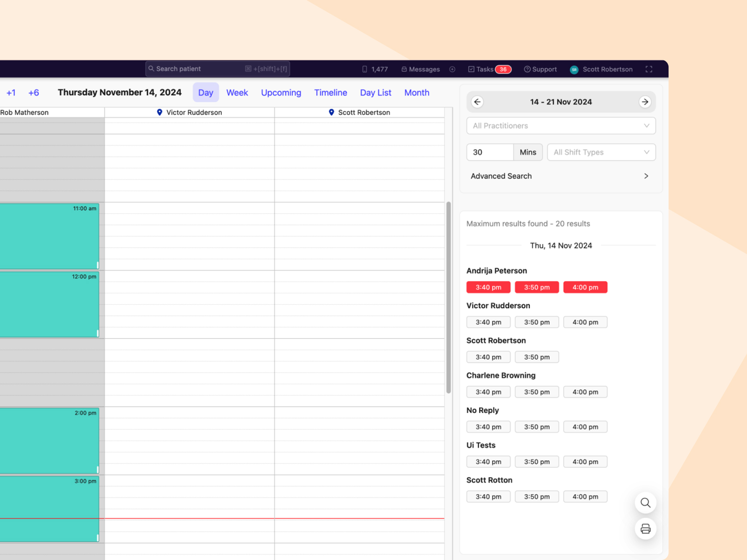Open the 11:00 am teal appointment block
747x560 pixels.
coord(49,236)
